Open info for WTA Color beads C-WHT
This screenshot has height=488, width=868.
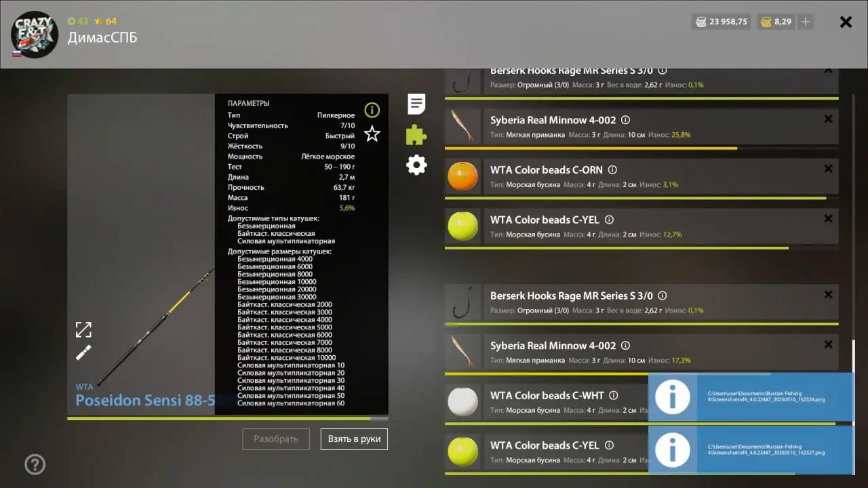coord(614,395)
